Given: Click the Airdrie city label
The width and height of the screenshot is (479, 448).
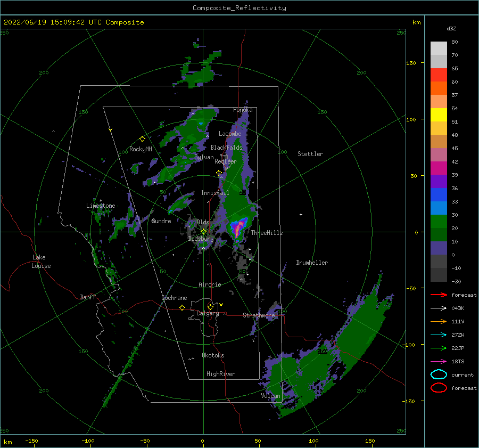Looking at the screenshot, I should [210, 284].
